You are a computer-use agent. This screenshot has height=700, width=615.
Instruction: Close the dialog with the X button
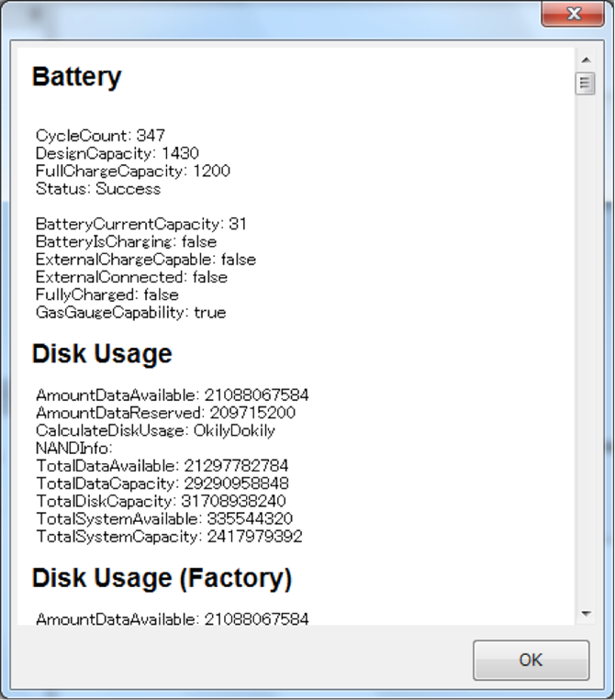573,15
